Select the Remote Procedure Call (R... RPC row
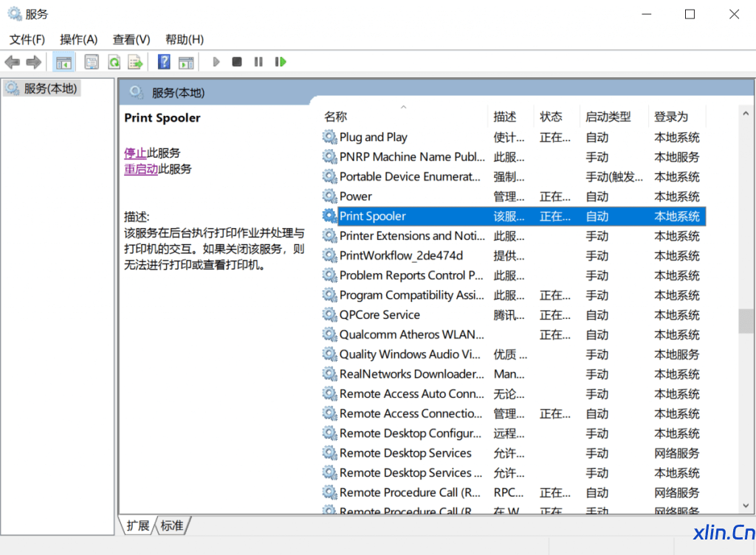Viewport: 756px width, 555px height. [513, 493]
